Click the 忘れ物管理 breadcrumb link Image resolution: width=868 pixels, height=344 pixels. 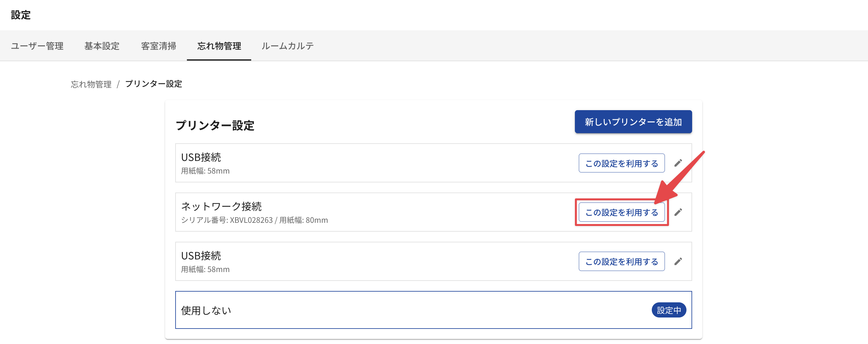[91, 84]
